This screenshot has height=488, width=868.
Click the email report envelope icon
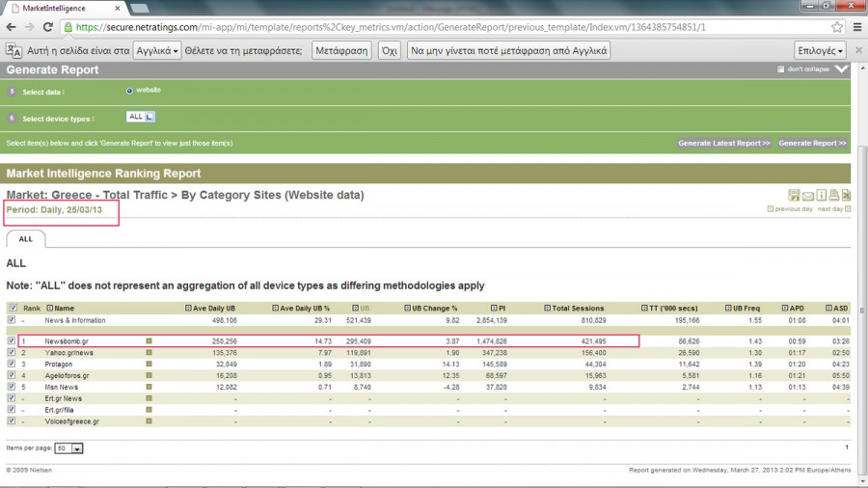coord(807,195)
